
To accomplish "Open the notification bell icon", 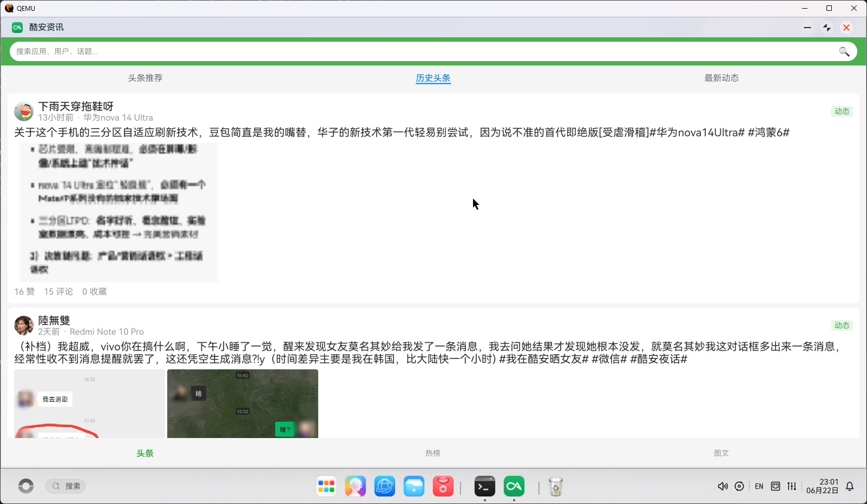I will tap(850, 486).
